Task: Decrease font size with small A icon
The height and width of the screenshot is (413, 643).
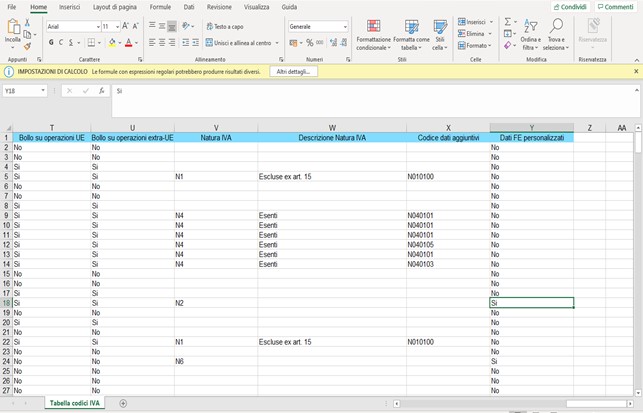Action: [x=135, y=26]
